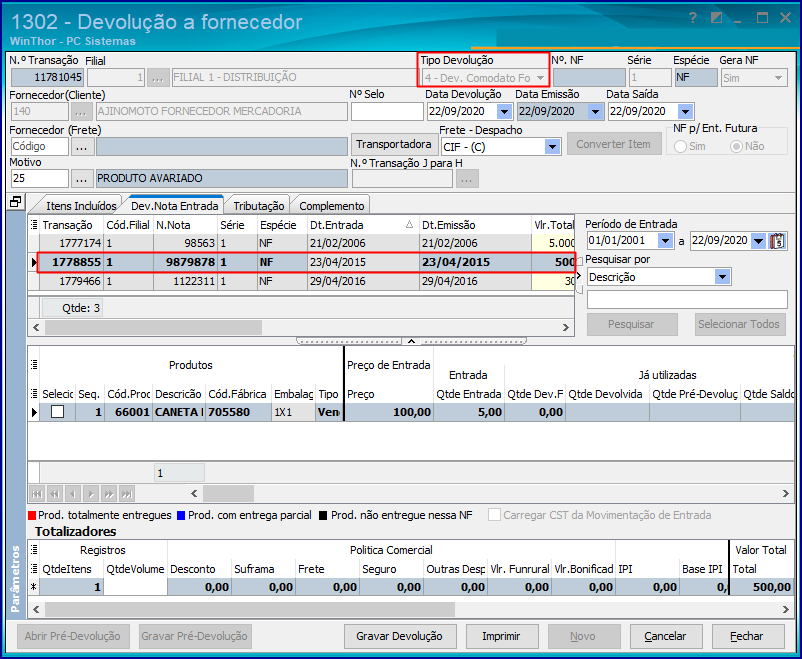Click the Motivo lookup ellipsis button
This screenshot has height=659, width=802.
click(82, 178)
